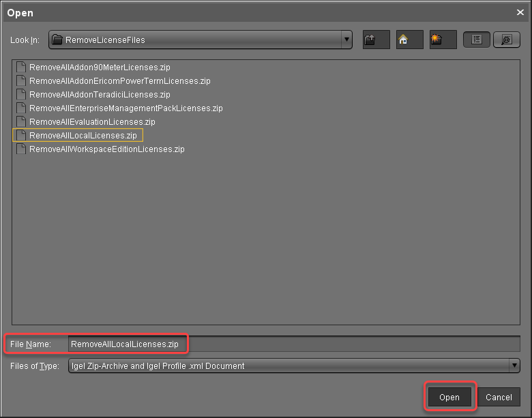Click the folder icon in Look In box
This screenshot has height=418, width=532.
pyautogui.click(x=57, y=40)
